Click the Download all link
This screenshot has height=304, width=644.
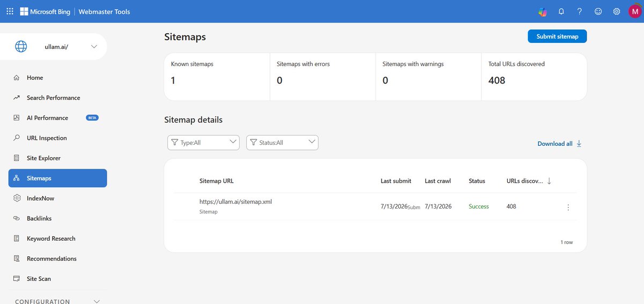coord(555,144)
